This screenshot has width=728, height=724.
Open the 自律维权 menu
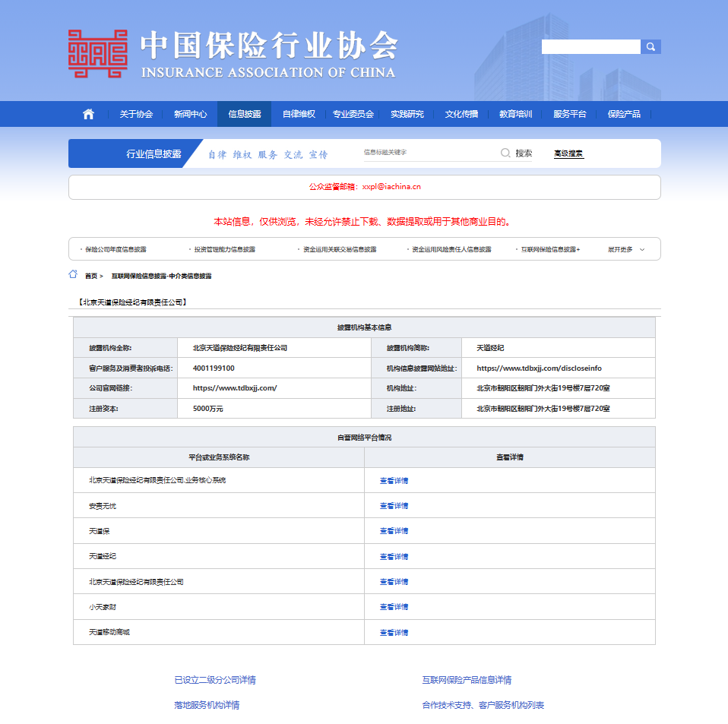(x=299, y=114)
